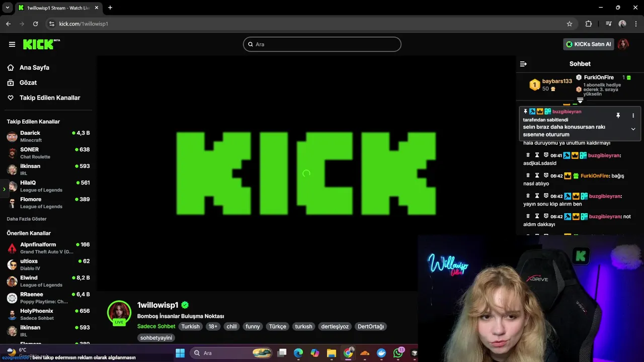This screenshot has width=644, height=362.
Task: Click the '18+' tag
Action: pyautogui.click(x=213, y=326)
